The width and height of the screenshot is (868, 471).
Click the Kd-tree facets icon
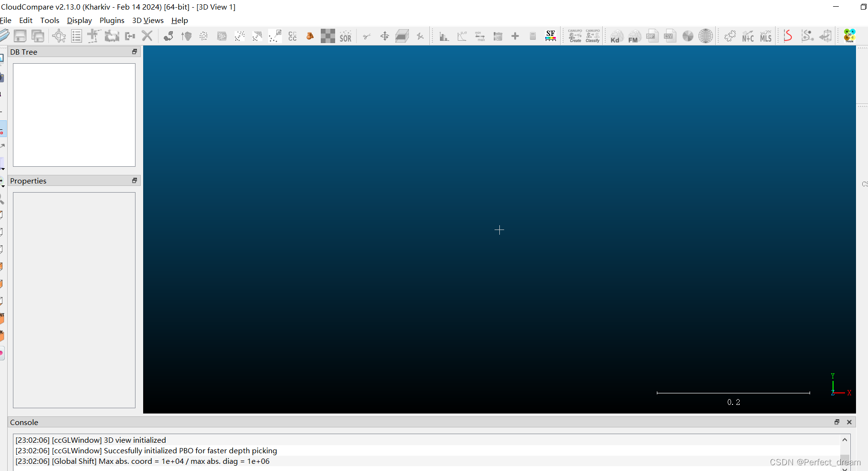(x=616, y=36)
